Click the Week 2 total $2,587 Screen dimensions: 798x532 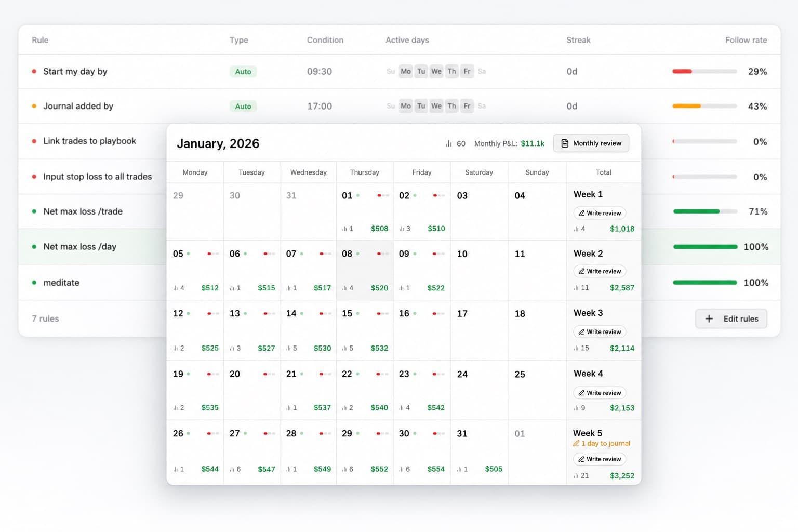[622, 288]
